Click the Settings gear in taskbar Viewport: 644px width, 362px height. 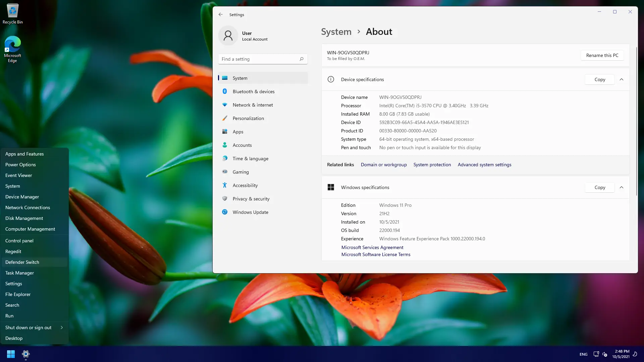26,354
